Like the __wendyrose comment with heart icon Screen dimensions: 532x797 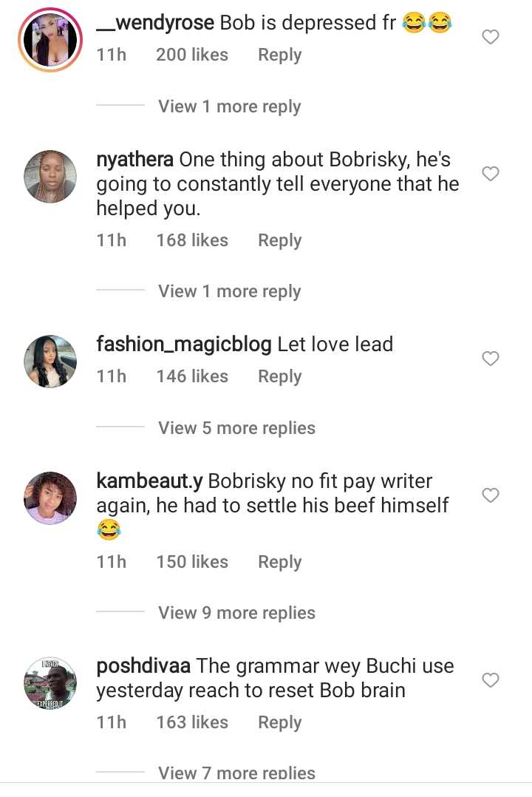[491, 37]
